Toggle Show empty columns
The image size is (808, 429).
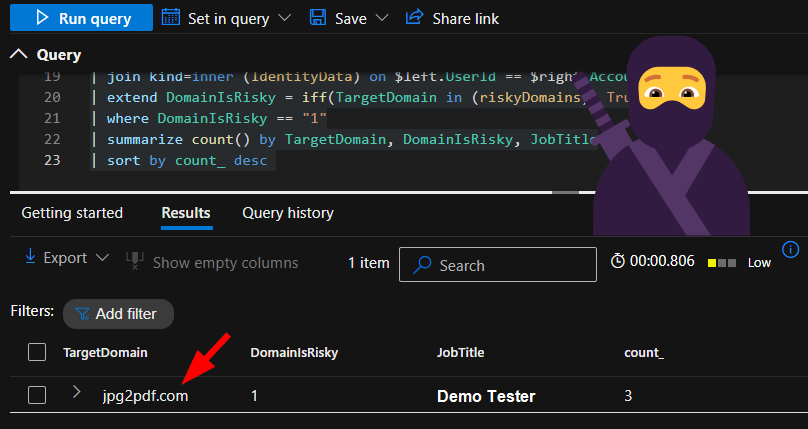pyautogui.click(x=212, y=263)
